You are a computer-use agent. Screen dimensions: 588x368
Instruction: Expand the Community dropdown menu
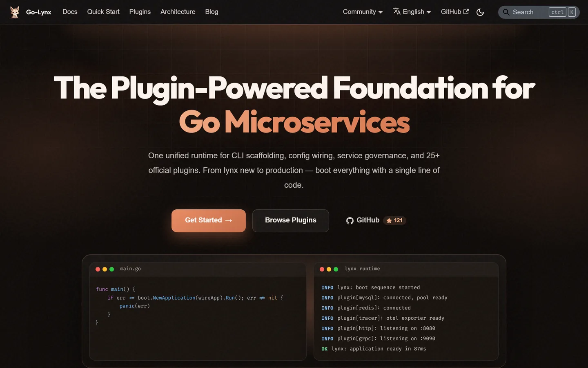point(363,12)
